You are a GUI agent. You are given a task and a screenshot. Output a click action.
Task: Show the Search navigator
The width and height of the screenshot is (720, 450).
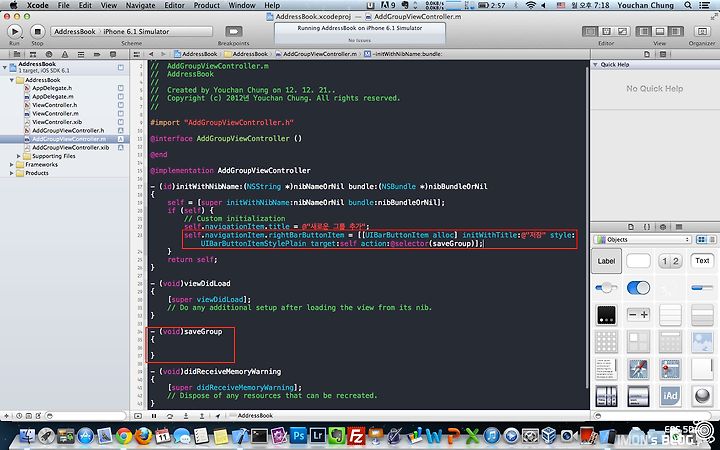[x=49, y=54]
